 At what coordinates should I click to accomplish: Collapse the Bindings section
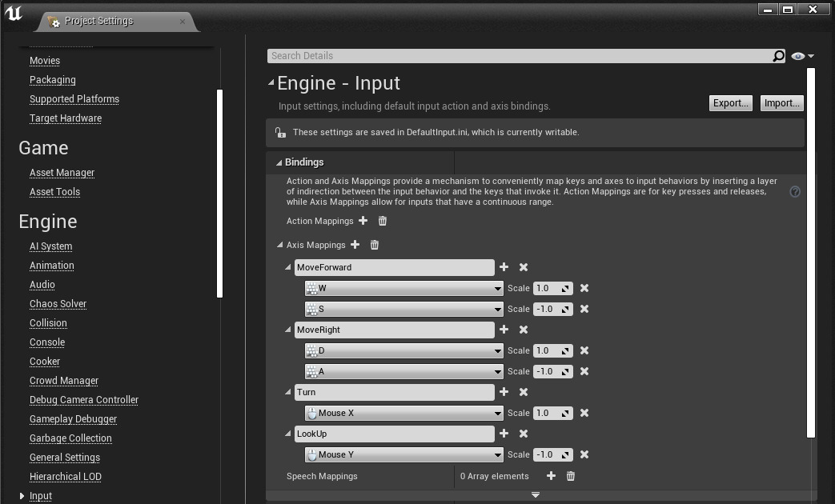tap(279, 162)
